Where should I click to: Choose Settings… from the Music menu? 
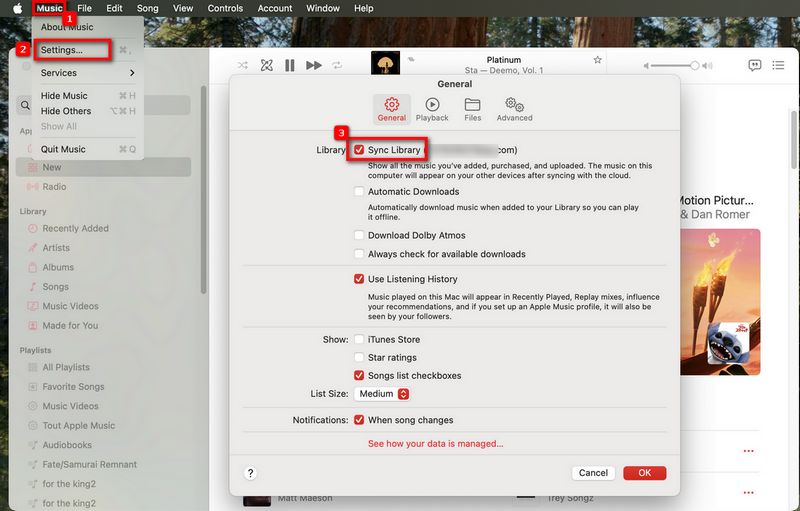[x=87, y=50]
